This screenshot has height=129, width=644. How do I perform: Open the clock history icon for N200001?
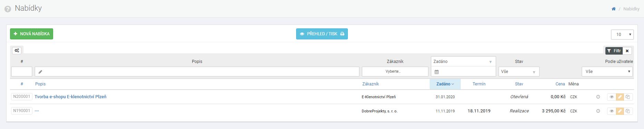coord(598,97)
